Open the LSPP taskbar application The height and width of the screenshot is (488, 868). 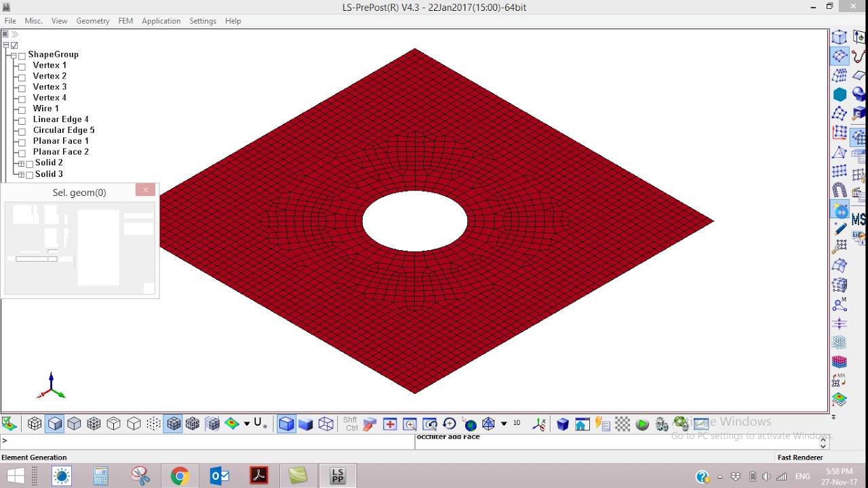pos(337,476)
